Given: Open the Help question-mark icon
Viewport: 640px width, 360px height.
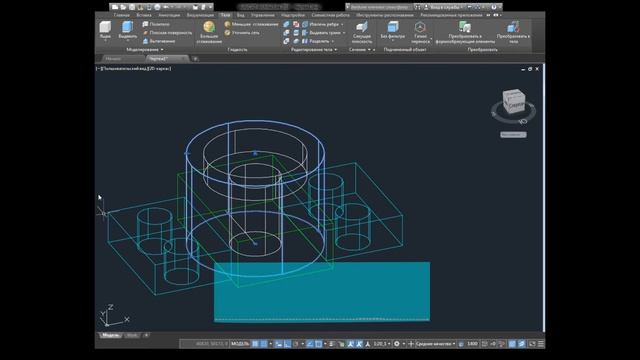Looking at the screenshot, I should [x=493, y=7].
